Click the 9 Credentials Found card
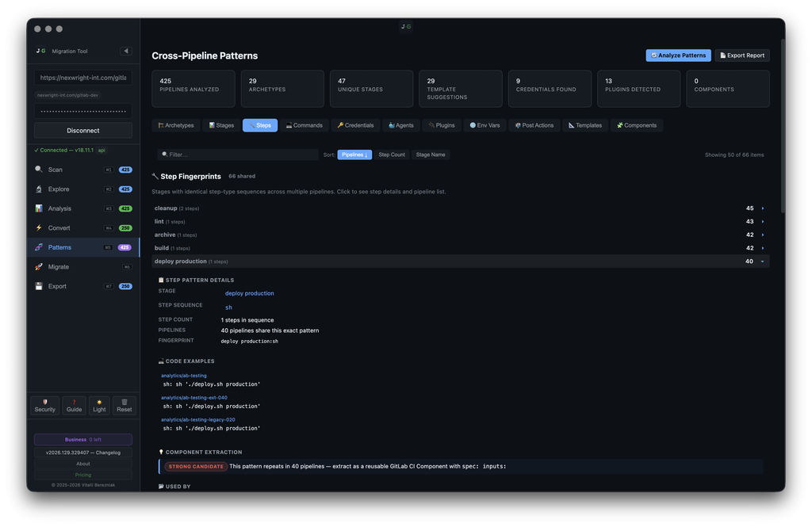The image size is (812, 527). 550,89
